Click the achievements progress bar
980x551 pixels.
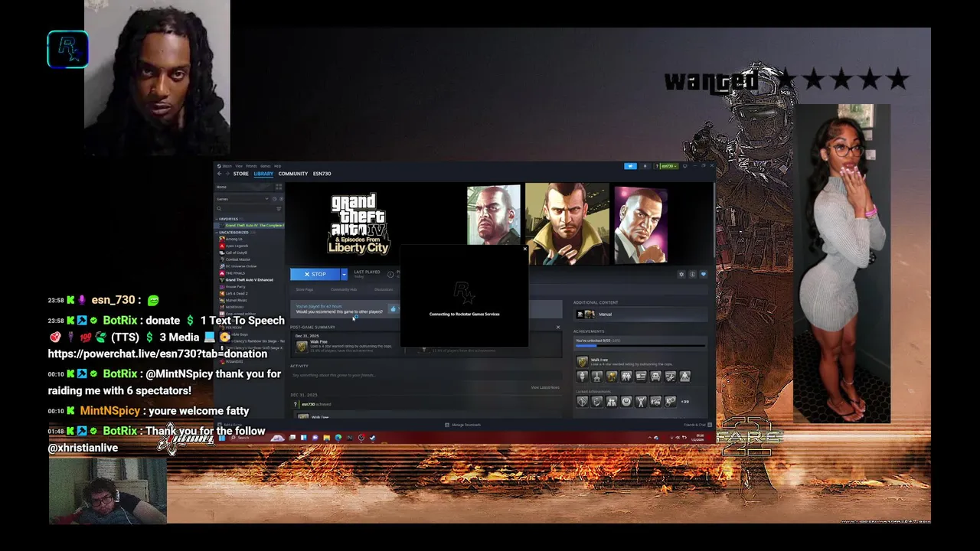pos(640,346)
